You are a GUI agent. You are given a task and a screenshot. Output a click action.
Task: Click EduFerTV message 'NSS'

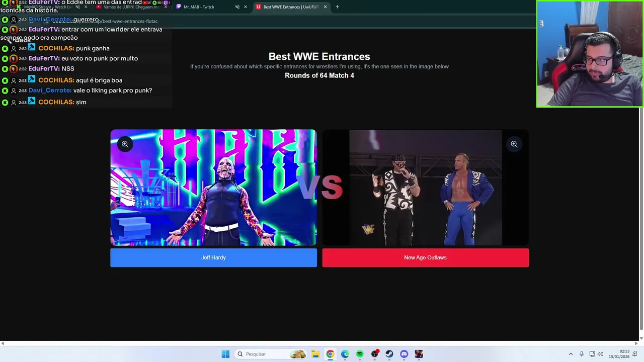pos(68,68)
